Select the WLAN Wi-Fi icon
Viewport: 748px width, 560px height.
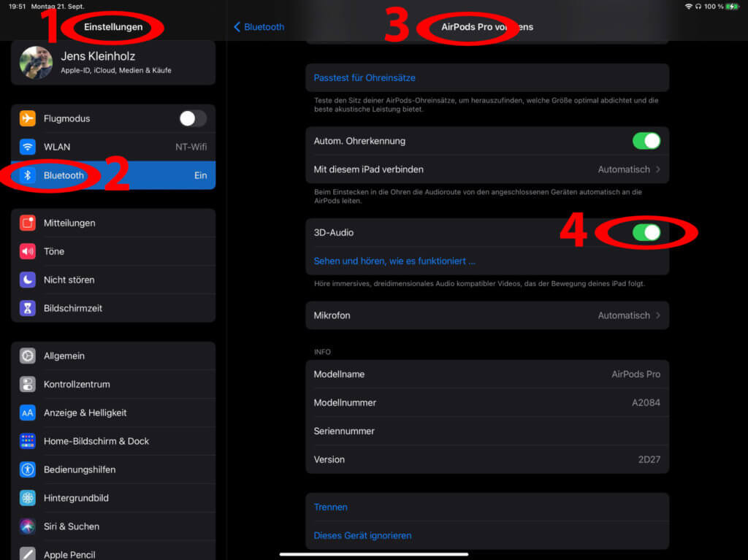(28, 147)
